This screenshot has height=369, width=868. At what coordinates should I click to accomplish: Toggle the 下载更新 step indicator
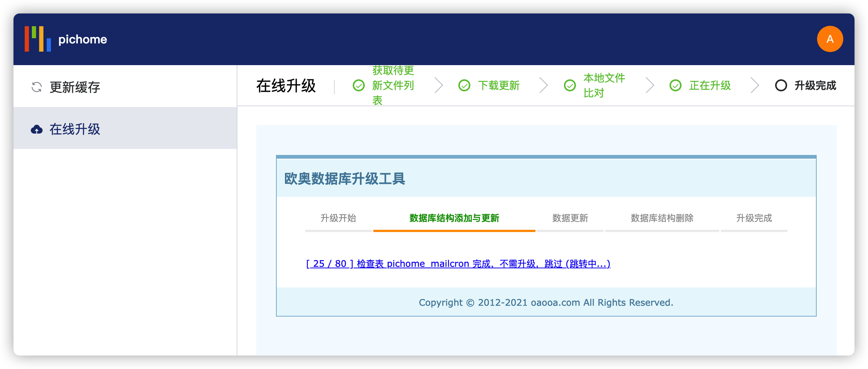pos(499,86)
